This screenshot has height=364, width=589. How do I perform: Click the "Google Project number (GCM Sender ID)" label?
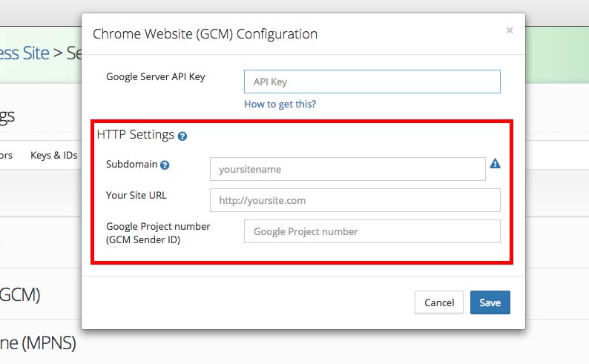tap(158, 232)
